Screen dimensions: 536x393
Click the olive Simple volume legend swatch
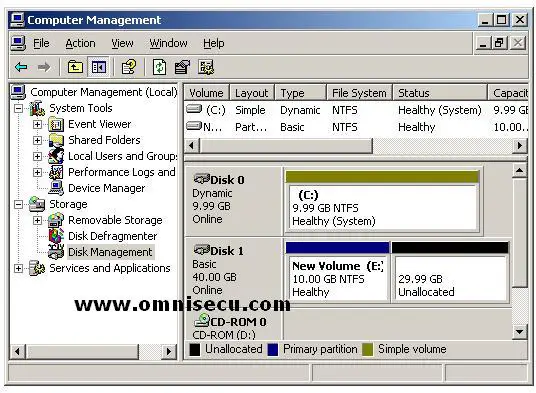pyautogui.click(x=367, y=350)
